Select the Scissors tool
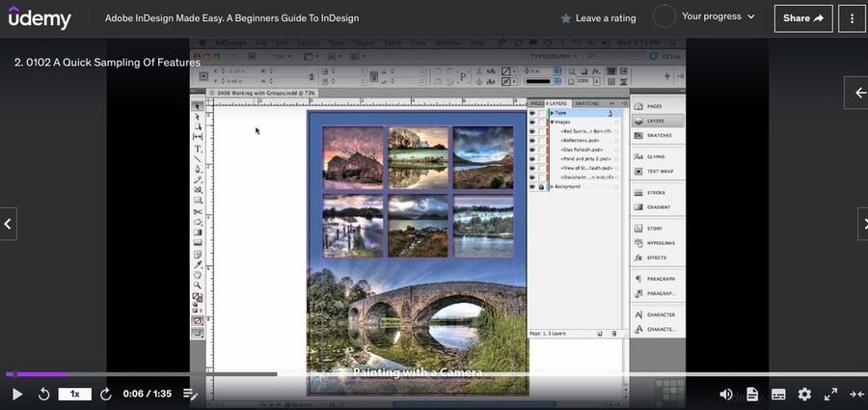Screen dimensions: 868x410 [198, 211]
